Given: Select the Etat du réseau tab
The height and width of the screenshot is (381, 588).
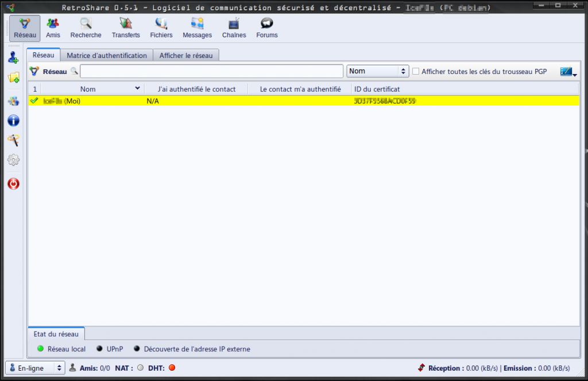Looking at the screenshot, I should pyautogui.click(x=56, y=334).
